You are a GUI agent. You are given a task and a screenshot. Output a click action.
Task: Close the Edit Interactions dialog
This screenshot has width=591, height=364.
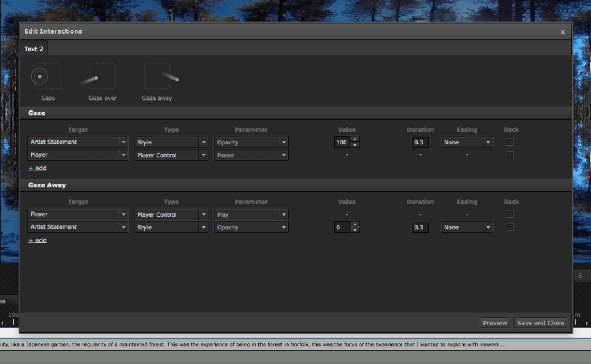[x=563, y=32]
